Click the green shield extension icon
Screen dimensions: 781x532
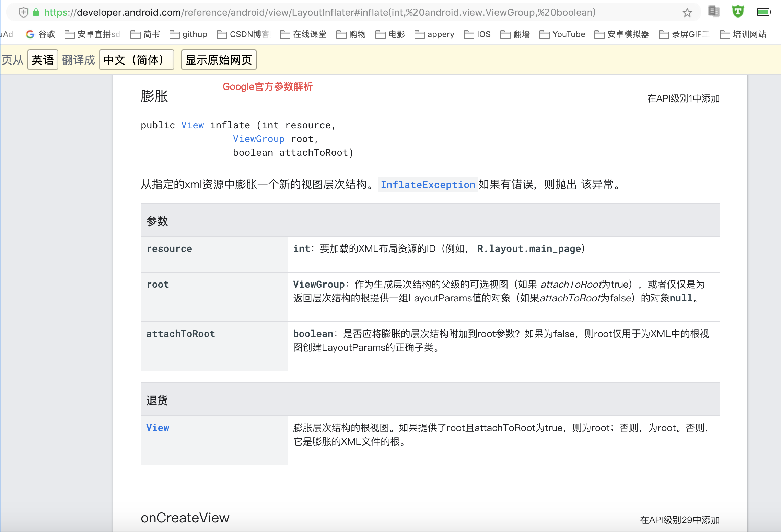(x=738, y=12)
